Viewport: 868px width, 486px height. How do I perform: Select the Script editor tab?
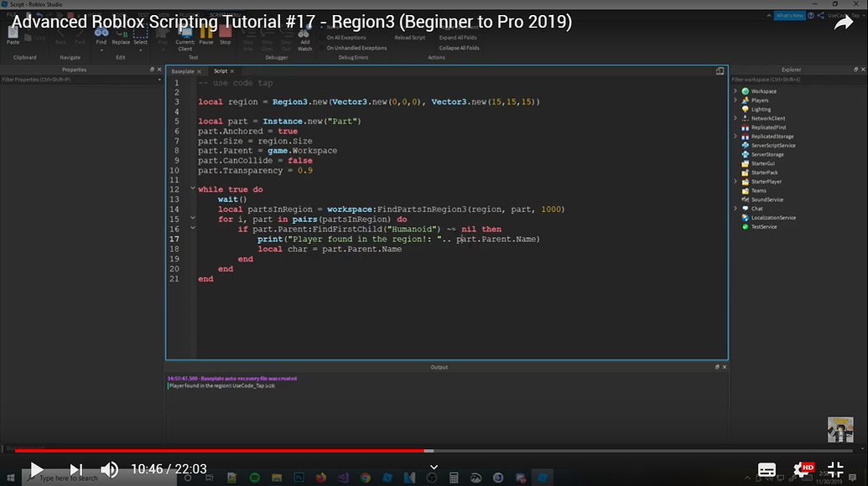221,71
